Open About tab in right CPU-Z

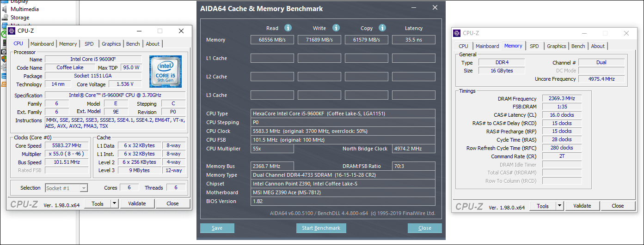(x=598, y=46)
